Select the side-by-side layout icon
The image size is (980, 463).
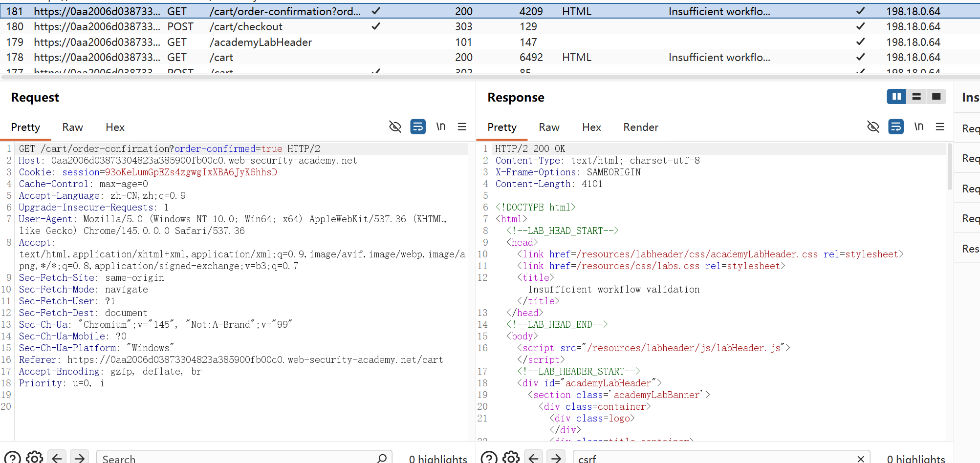tap(896, 97)
